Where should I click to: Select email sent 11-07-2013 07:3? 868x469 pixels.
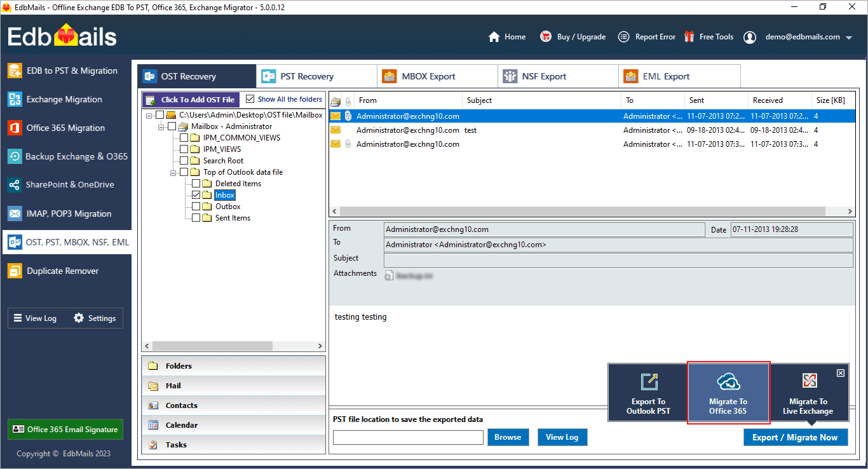tap(592, 144)
